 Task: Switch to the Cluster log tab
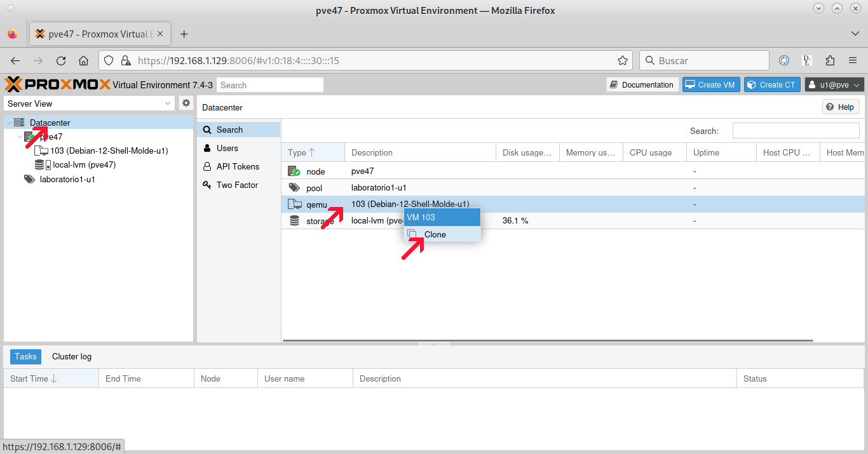coord(72,357)
